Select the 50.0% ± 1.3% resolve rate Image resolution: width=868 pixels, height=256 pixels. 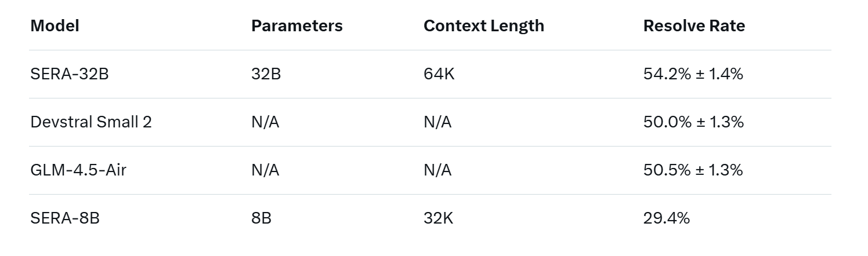pos(693,122)
